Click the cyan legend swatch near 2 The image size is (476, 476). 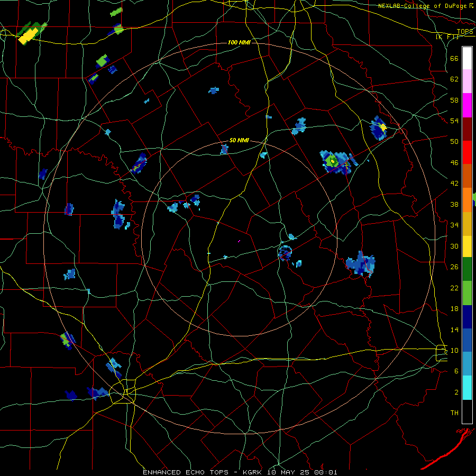click(x=467, y=388)
